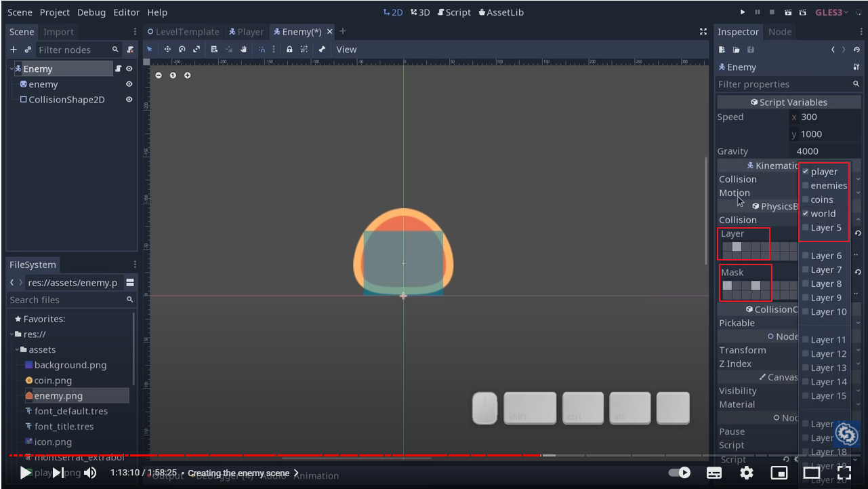Click the list-select tool in the viewport toolbar
The image size is (868, 489).
point(214,50)
